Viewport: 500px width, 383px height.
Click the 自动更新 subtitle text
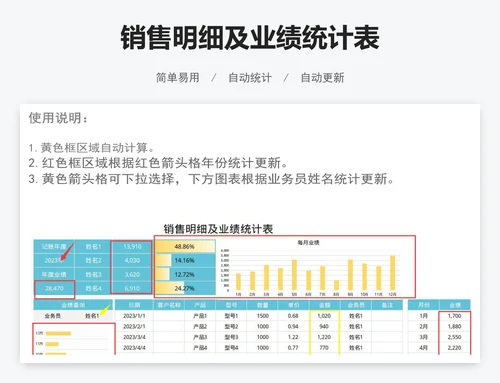coord(322,78)
